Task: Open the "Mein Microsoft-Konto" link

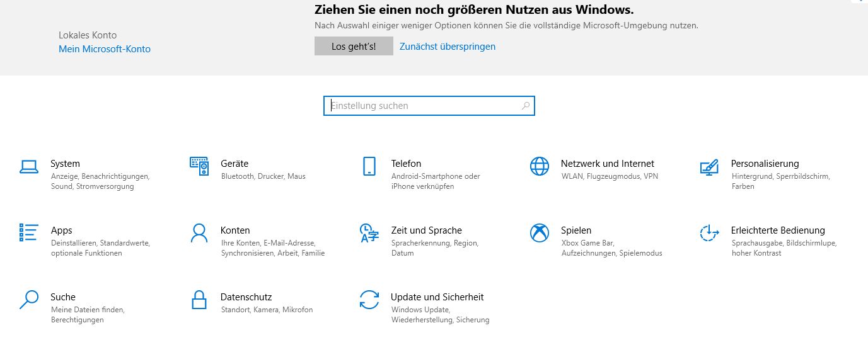Action: click(x=105, y=49)
